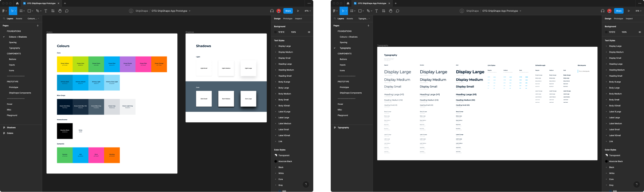Select Display Large text style, right window
Image resolution: width=644 pixels, height=192 pixels.
click(615, 46)
